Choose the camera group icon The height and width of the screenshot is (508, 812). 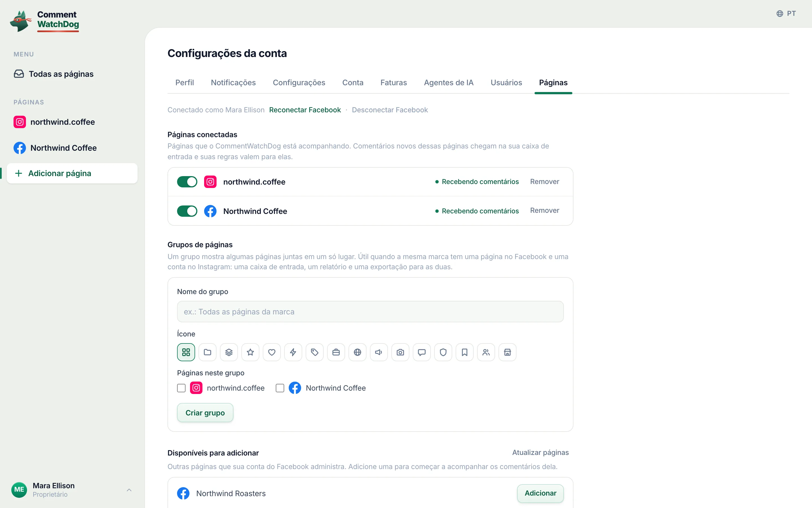400,352
